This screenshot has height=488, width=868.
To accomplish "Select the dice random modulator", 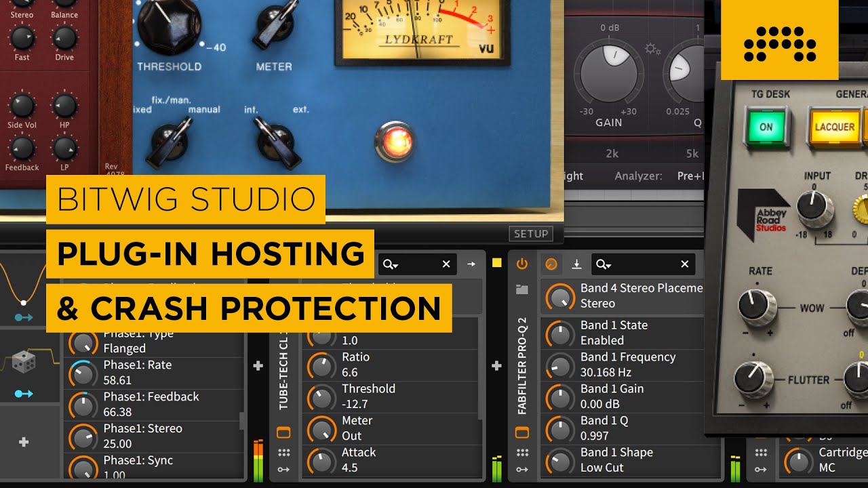I will click(24, 363).
